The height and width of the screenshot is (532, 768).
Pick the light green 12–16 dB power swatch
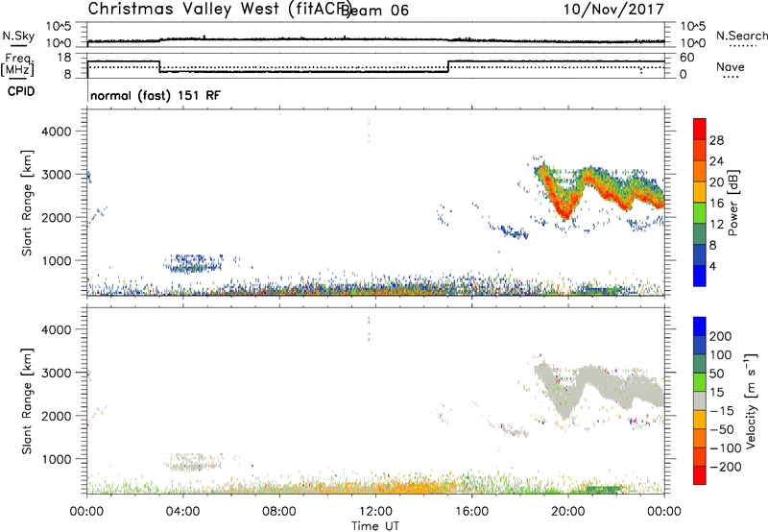[700, 213]
